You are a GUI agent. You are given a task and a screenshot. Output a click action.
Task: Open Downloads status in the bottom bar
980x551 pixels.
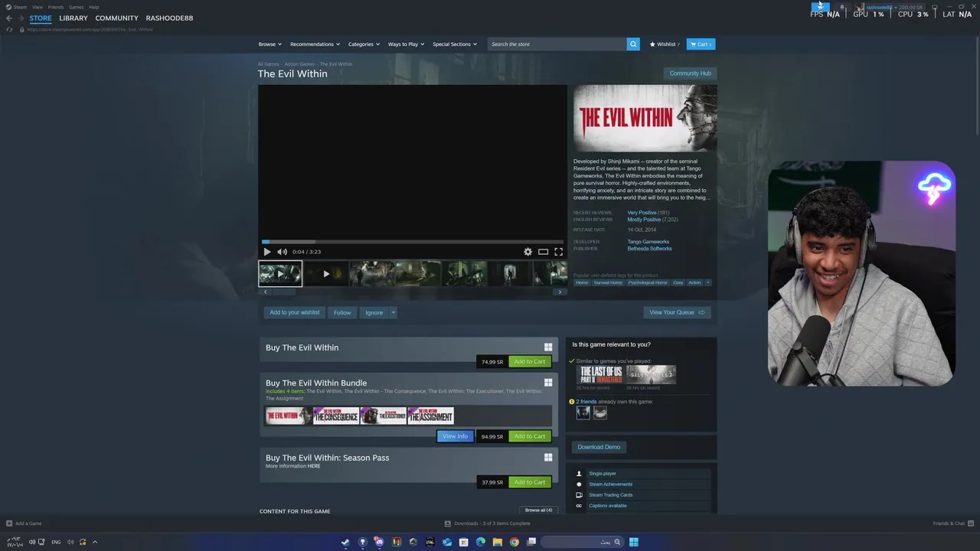(487, 523)
